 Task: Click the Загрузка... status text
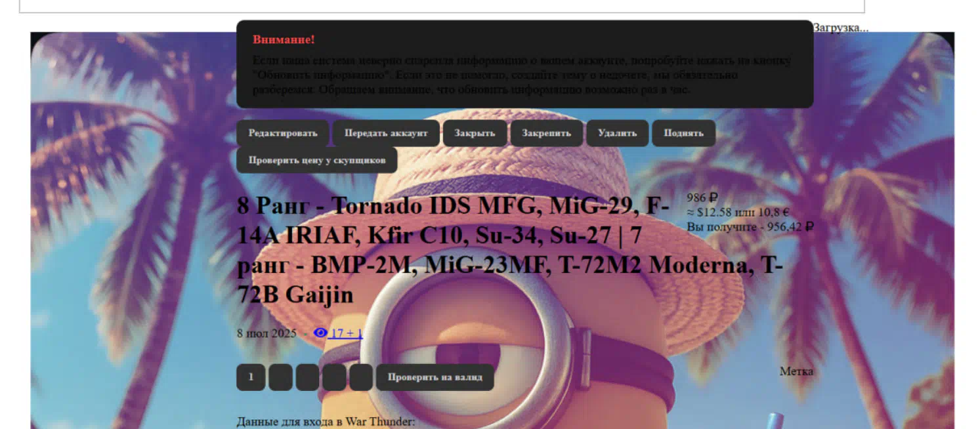tap(841, 28)
